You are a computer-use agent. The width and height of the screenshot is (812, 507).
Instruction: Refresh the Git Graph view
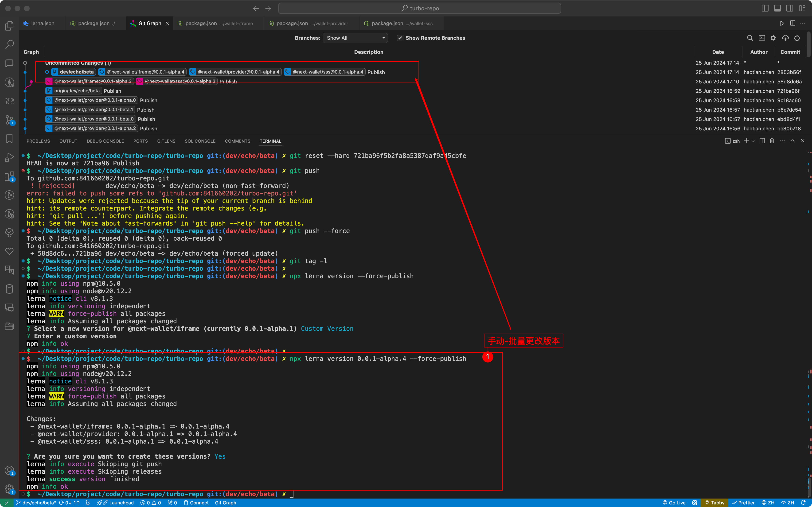click(x=797, y=38)
